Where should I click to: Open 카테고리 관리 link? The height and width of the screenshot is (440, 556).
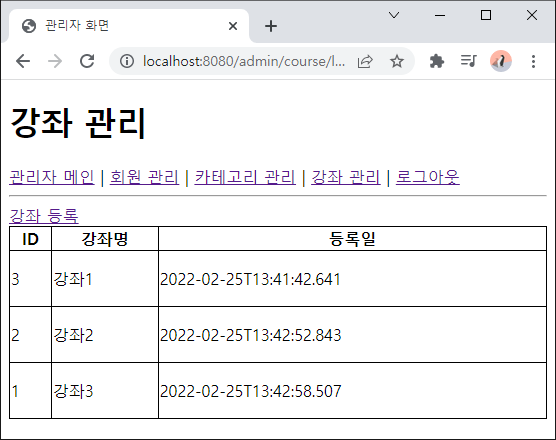(x=245, y=177)
